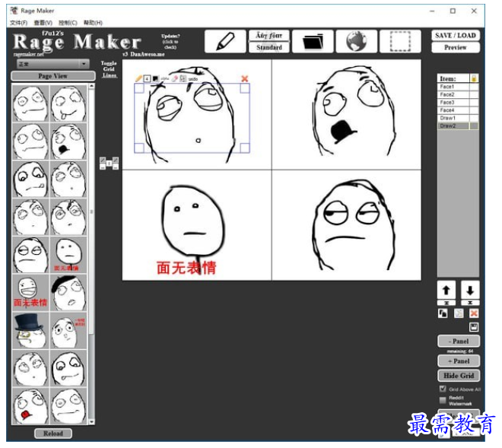This screenshot has width=502, height=448.
Task: Toggle Reddit Watermark checkbox
Action: 443,400
